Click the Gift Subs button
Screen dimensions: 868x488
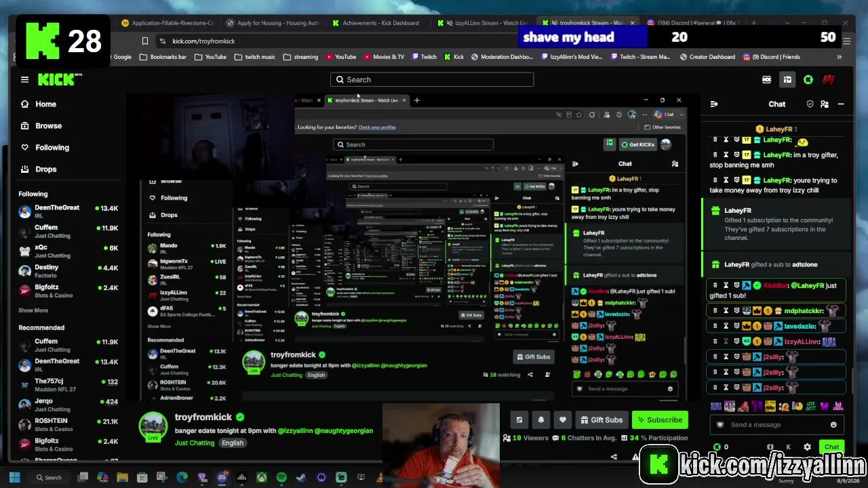(600, 420)
